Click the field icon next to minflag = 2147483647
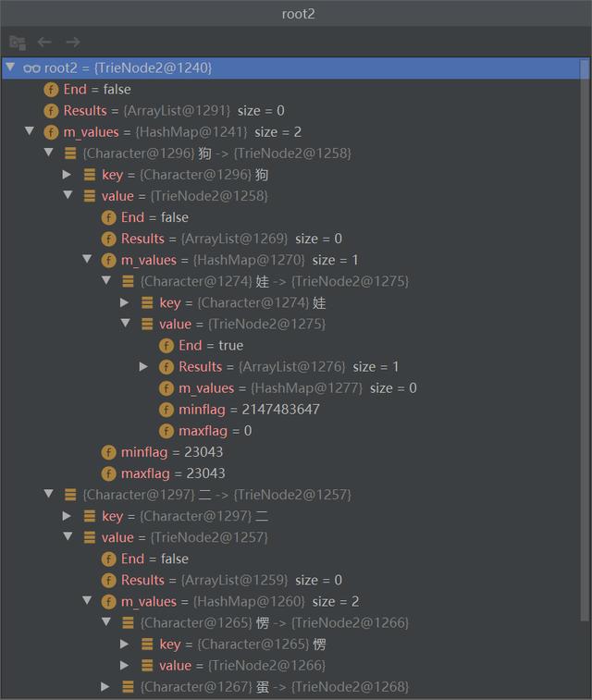The height and width of the screenshot is (700, 592). (x=166, y=410)
